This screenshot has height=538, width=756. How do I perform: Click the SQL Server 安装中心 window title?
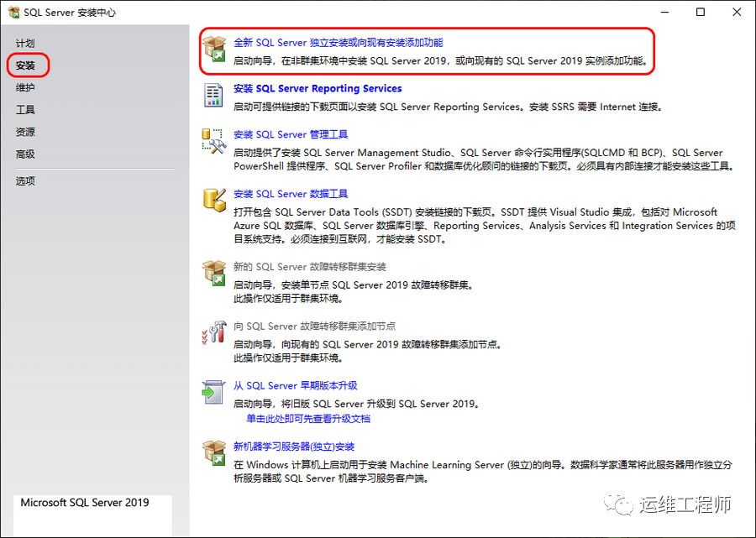70,13
